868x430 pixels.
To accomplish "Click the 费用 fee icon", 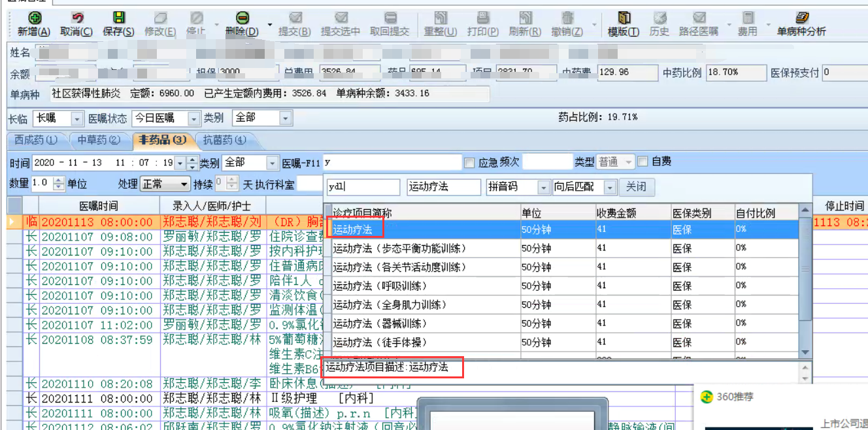I will pyautogui.click(x=748, y=19).
